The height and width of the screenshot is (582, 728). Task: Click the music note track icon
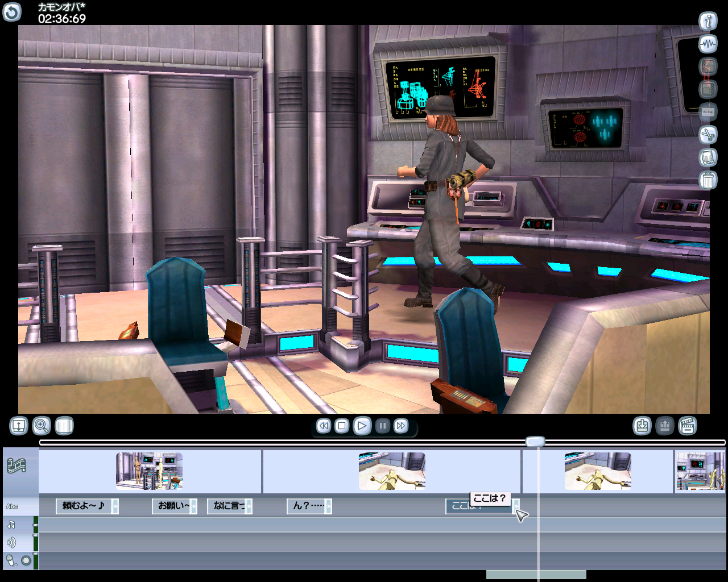[x=11, y=525]
